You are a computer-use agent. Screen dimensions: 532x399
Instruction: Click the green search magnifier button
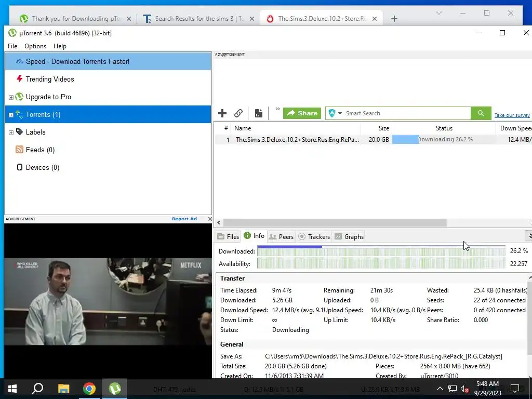[x=481, y=113]
